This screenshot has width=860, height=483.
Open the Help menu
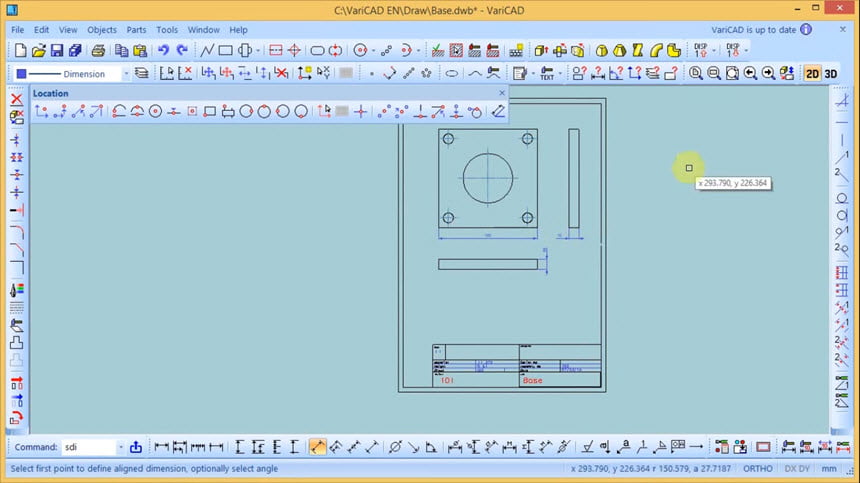(x=238, y=30)
